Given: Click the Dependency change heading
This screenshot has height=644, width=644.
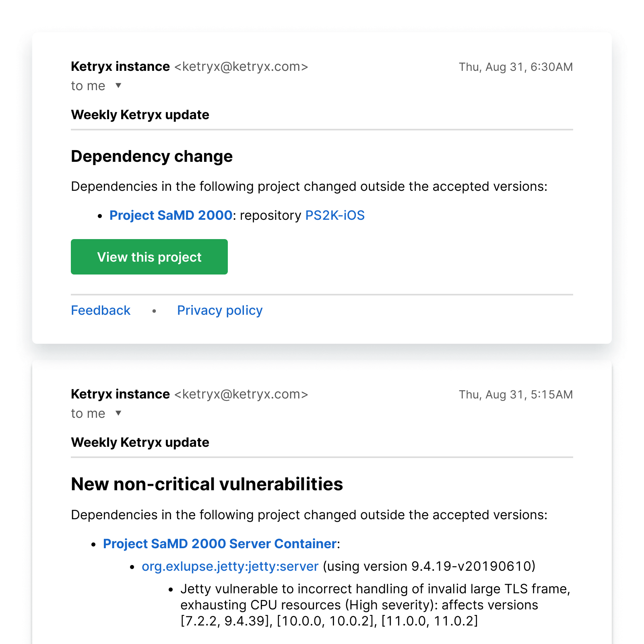Looking at the screenshot, I should [152, 156].
